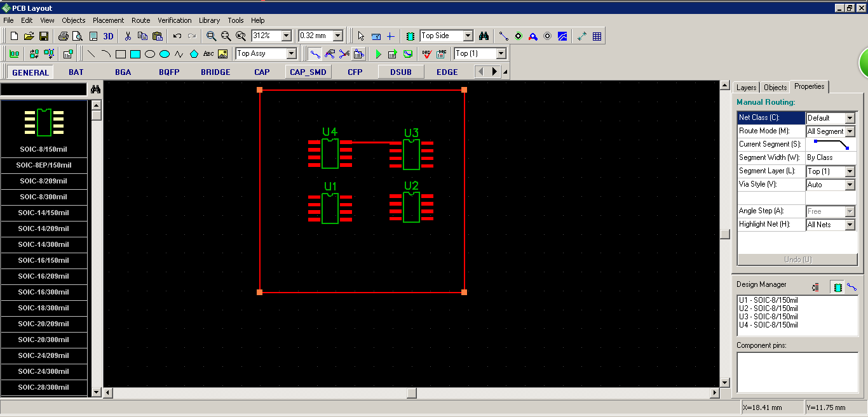Activate the measure ruler tool

(x=376, y=36)
